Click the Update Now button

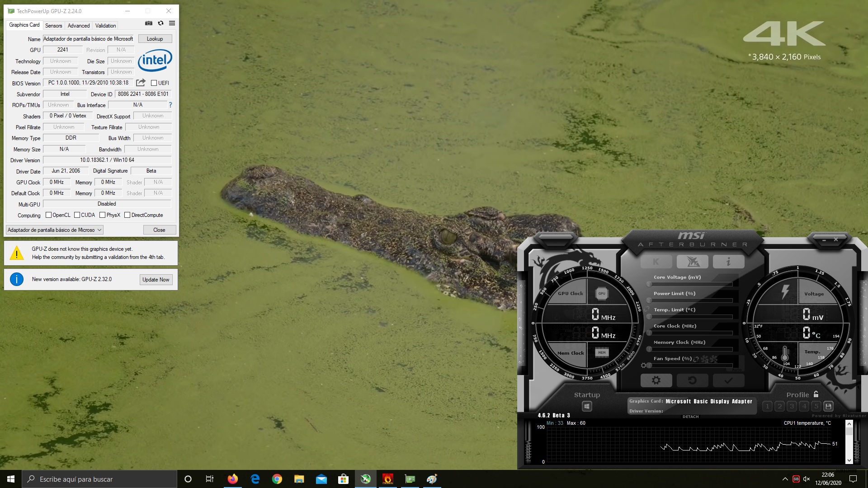point(156,280)
